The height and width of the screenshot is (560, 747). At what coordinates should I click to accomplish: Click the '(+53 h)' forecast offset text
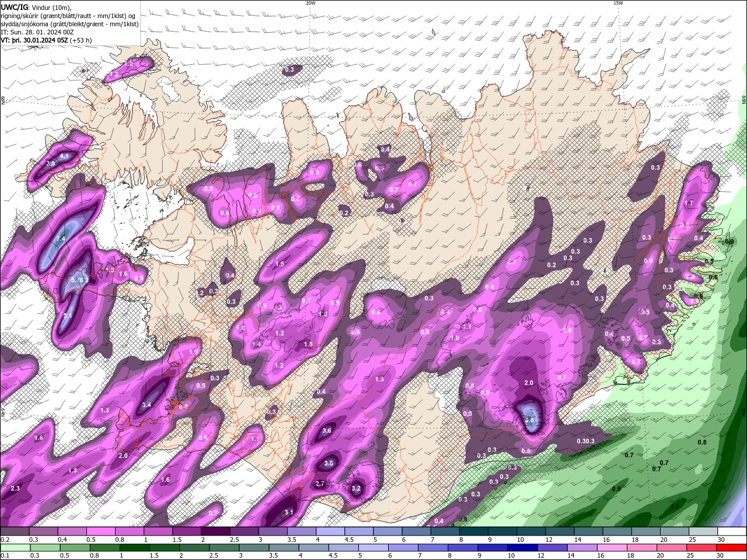pos(81,40)
